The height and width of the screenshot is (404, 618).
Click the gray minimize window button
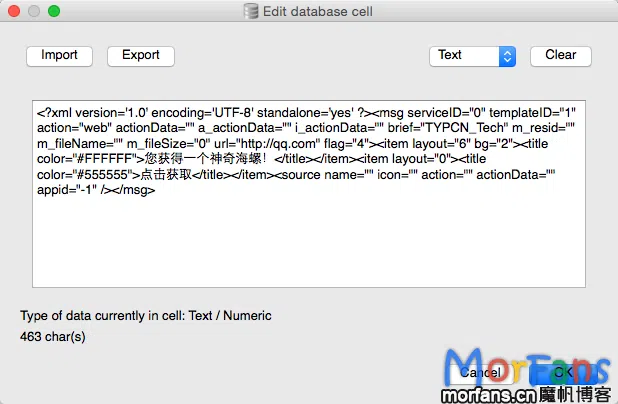point(34,11)
